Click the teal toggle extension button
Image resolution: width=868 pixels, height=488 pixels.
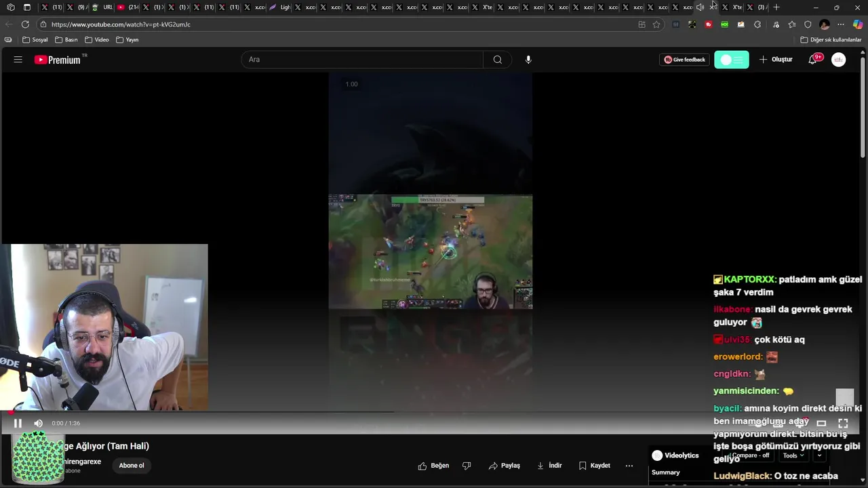732,60
